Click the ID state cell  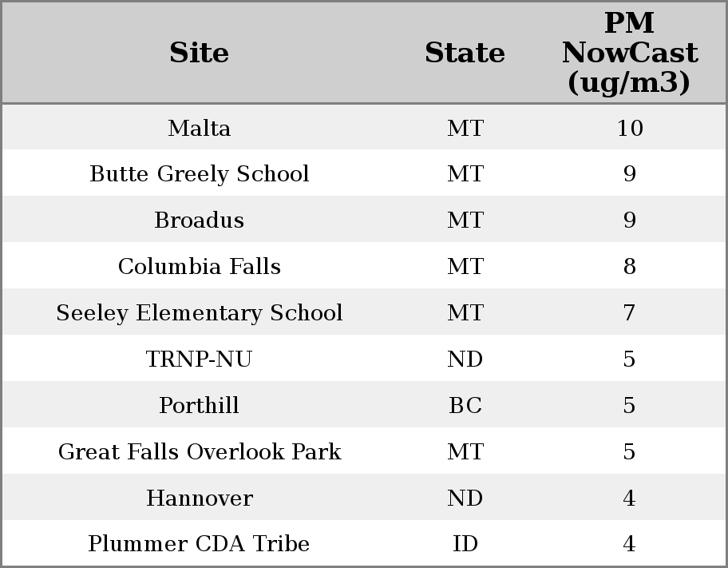[x=465, y=544]
